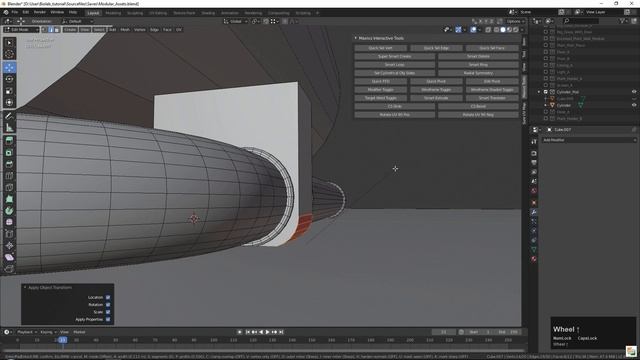This screenshot has width=640, height=360.
Task: Click the current frame marker on timeline
Action: click(62, 340)
